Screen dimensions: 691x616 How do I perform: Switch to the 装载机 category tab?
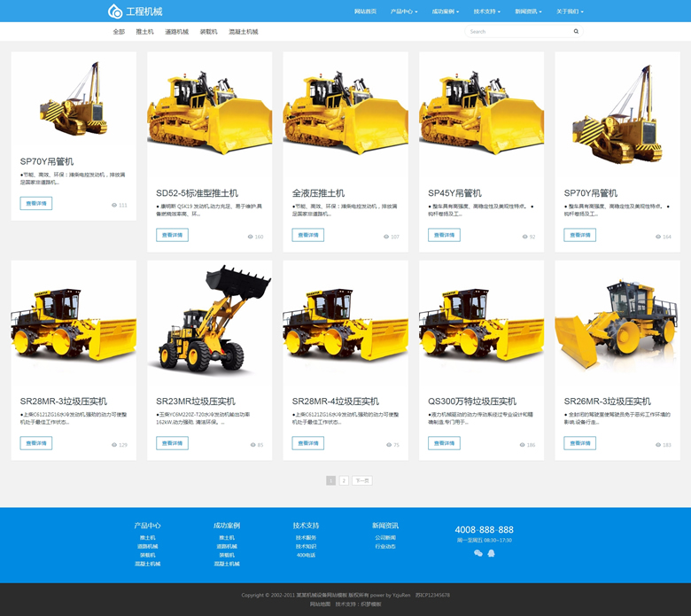click(208, 32)
